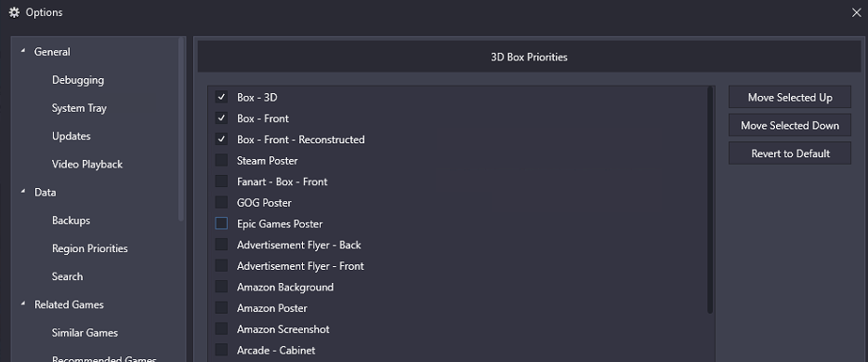This screenshot has width=868, height=362.
Task: Close the Options window with X
Action: 856,12
